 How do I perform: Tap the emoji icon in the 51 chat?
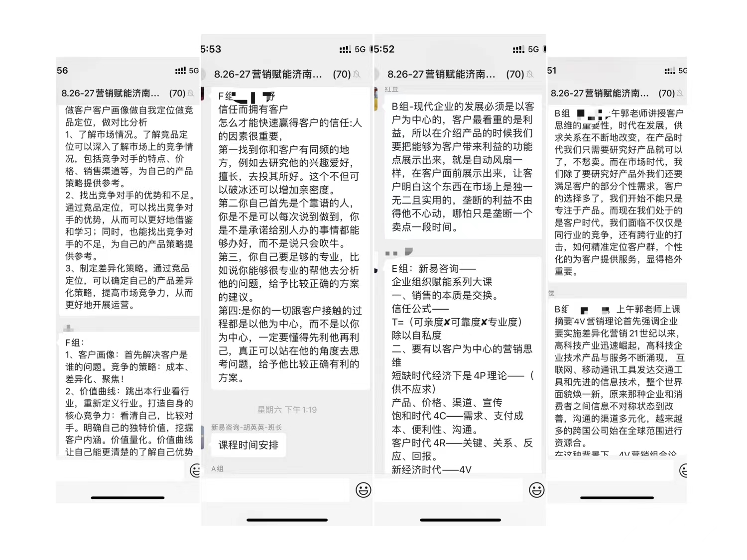click(x=683, y=470)
